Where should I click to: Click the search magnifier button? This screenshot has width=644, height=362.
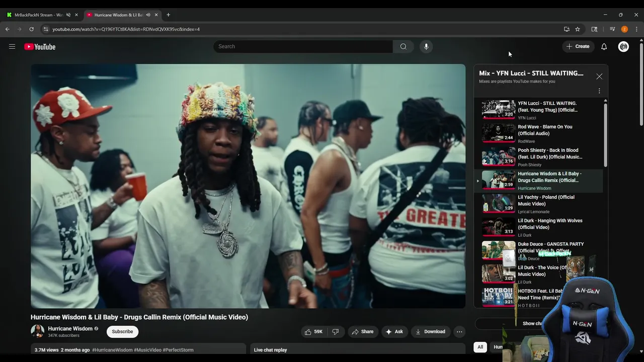coord(403,46)
